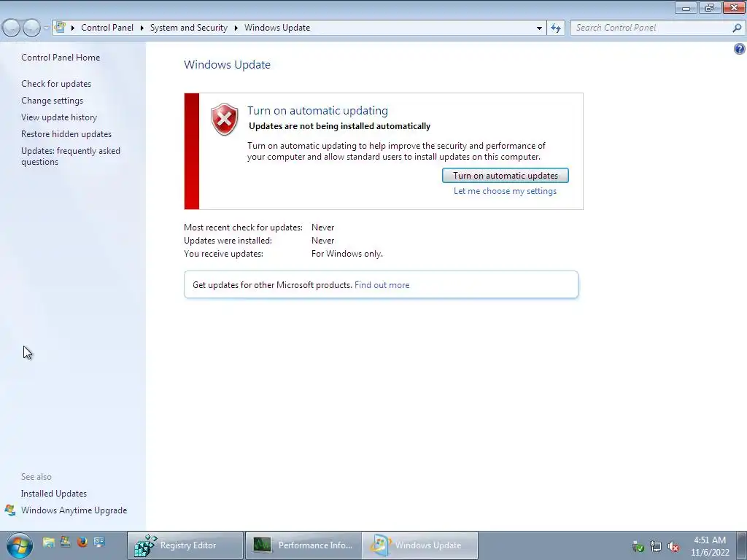The image size is (747, 560).
Task: Click the 'You receive updates:' label
Action: [223, 254]
